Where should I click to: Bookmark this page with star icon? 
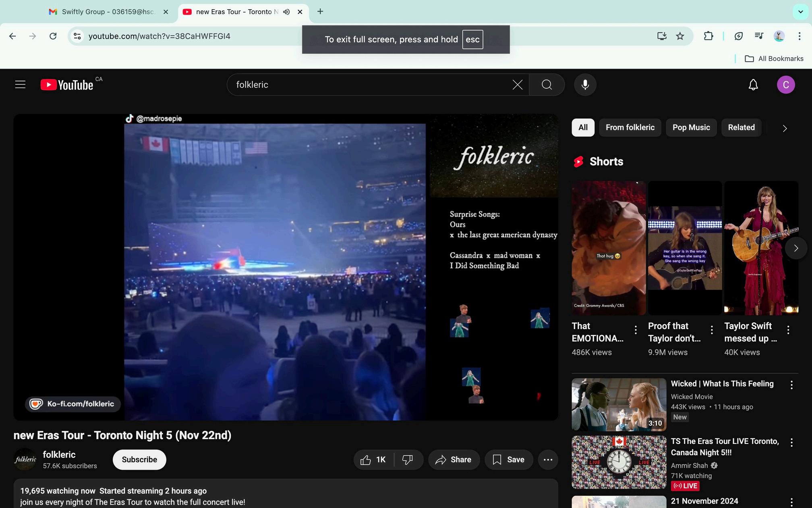click(680, 36)
